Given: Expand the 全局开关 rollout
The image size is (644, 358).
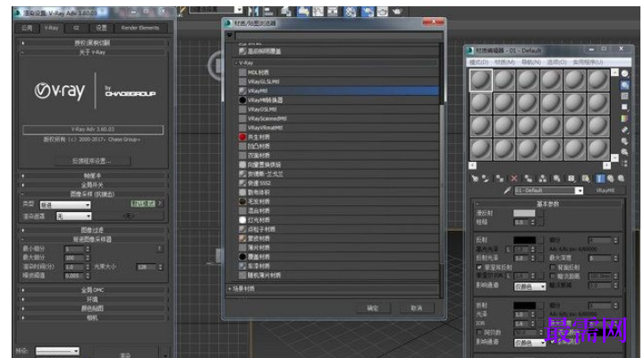Looking at the screenshot, I should (x=92, y=185).
